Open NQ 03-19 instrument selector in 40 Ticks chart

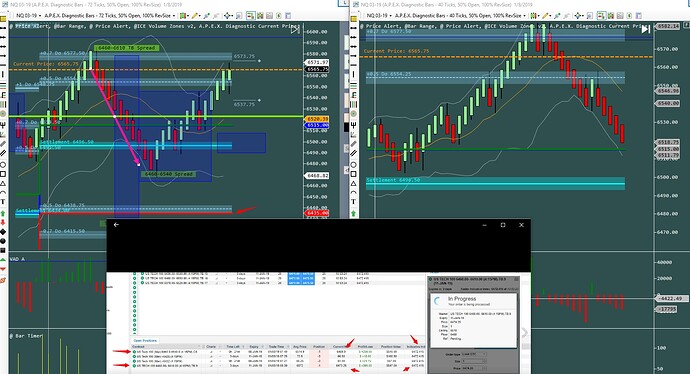378,15
